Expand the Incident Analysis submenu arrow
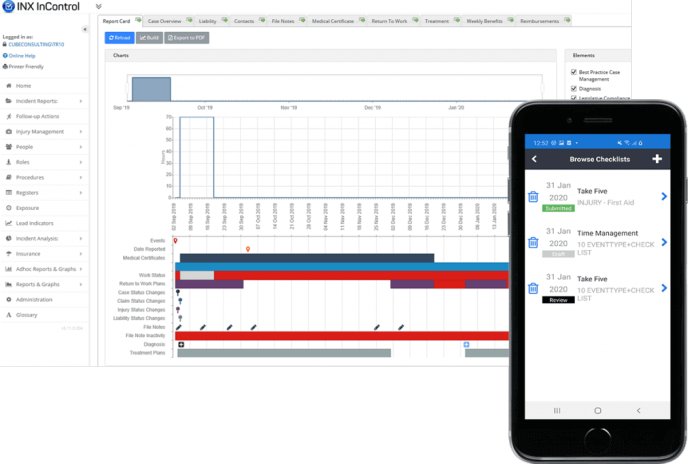The width and height of the screenshot is (696, 464). 81,238
